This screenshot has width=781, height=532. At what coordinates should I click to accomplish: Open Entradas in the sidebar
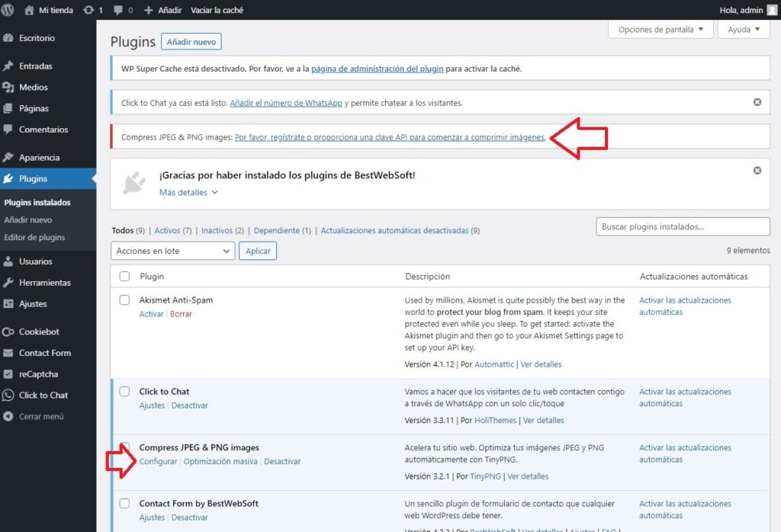(x=35, y=66)
